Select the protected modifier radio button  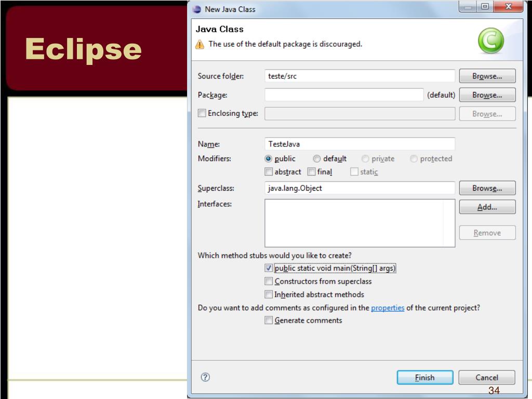(414, 158)
